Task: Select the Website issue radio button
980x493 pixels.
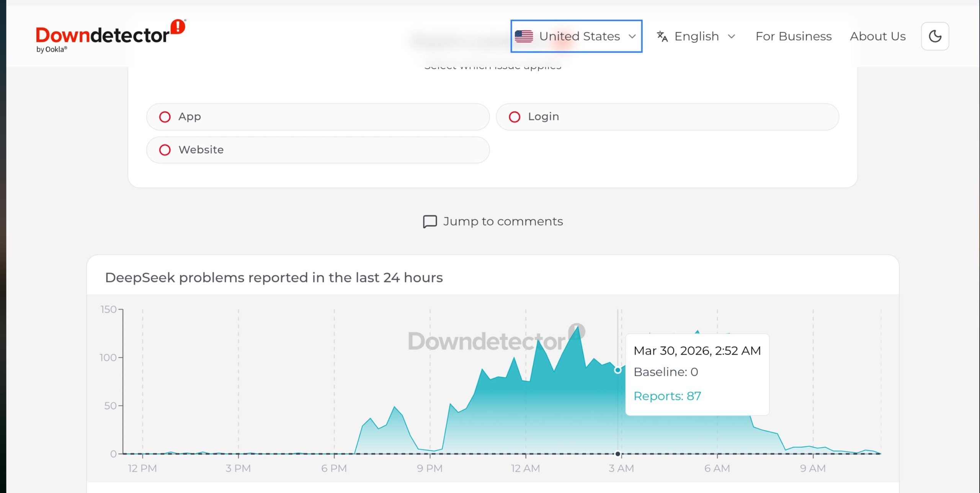Action: (x=165, y=150)
